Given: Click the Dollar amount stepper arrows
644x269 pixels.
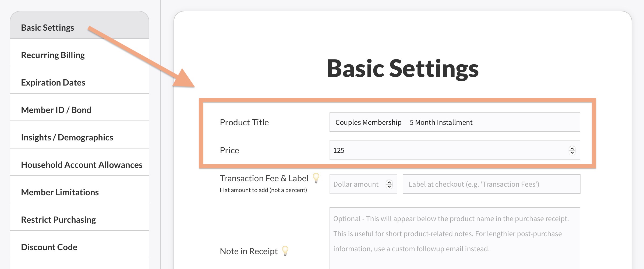Looking at the screenshot, I should click(389, 184).
